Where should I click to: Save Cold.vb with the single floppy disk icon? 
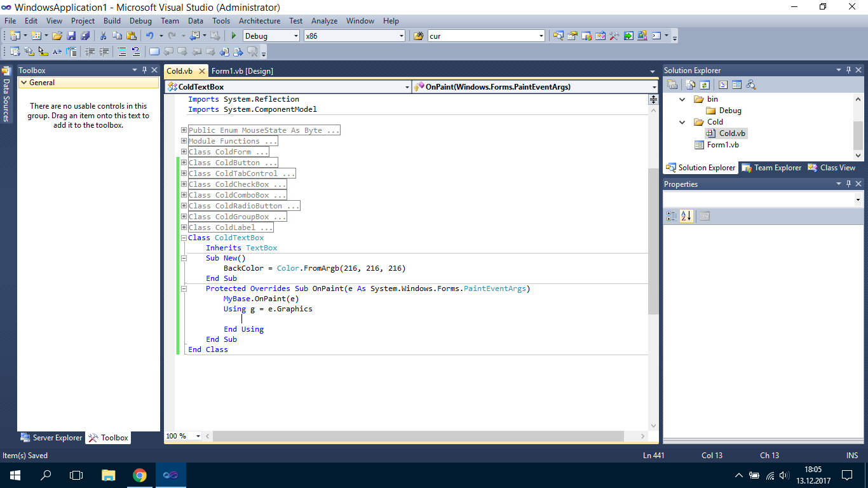click(x=71, y=36)
